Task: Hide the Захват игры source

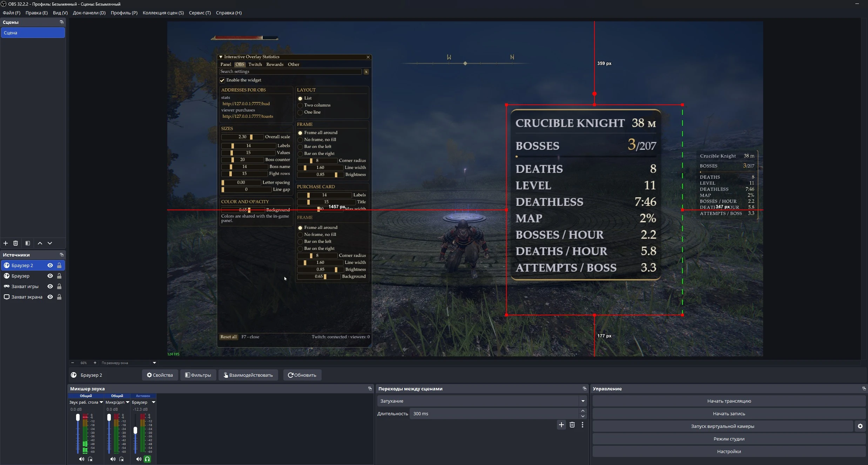Action: pos(50,286)
